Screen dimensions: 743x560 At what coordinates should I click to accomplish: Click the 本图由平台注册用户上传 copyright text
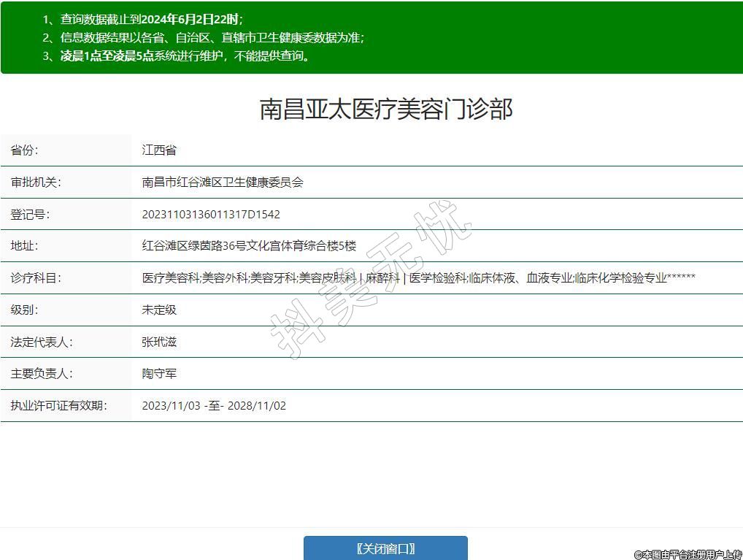click(x=688, y=554)
